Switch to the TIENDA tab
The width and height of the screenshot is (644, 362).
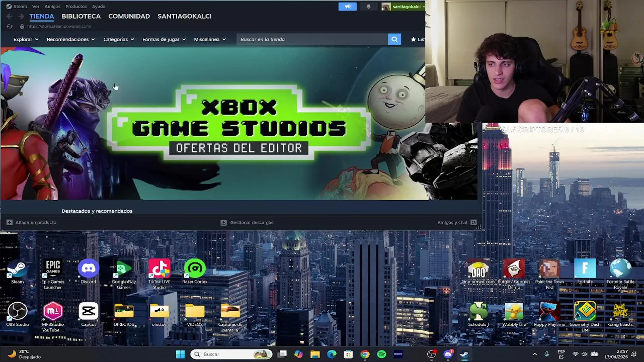[42, 16]
